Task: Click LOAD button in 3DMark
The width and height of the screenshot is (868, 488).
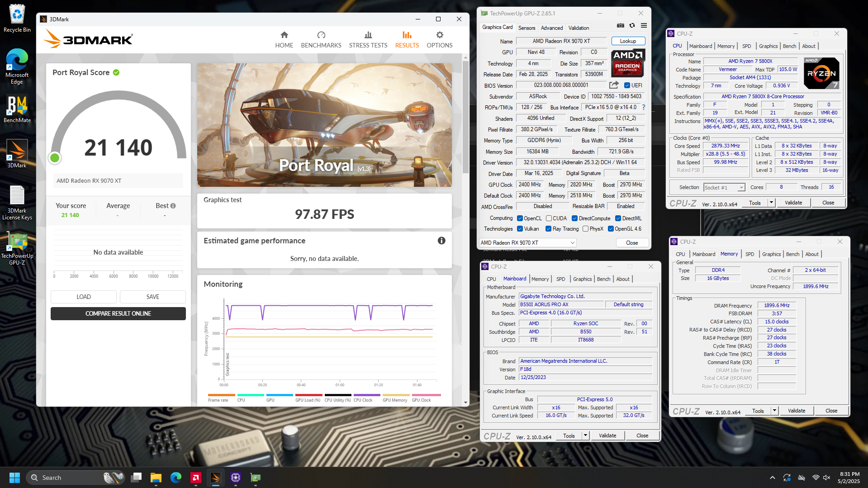Action: (84, 297)
